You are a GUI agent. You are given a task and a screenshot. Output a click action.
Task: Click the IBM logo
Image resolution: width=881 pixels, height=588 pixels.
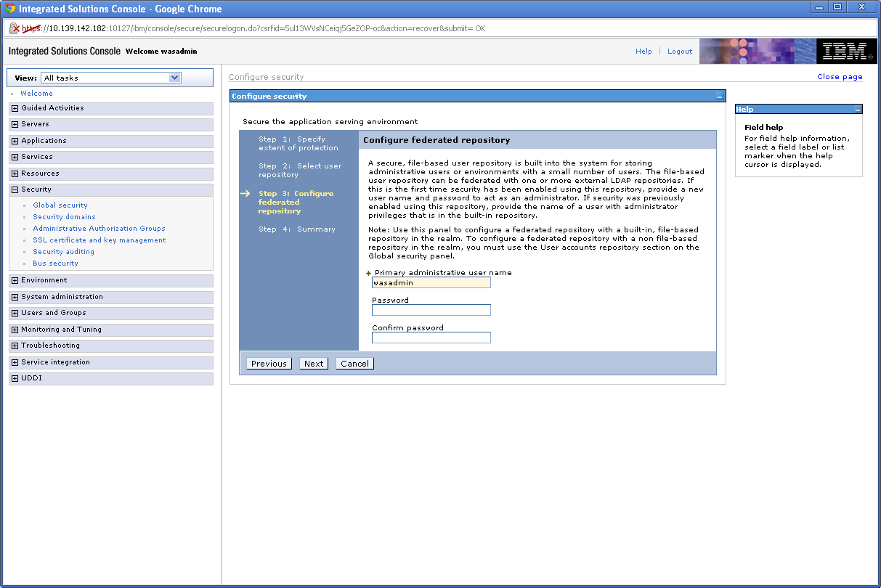(x=845, y=52)
